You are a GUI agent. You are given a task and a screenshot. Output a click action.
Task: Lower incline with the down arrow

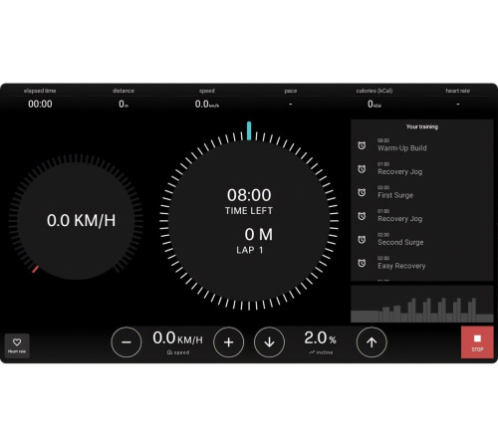click(269, 342)
